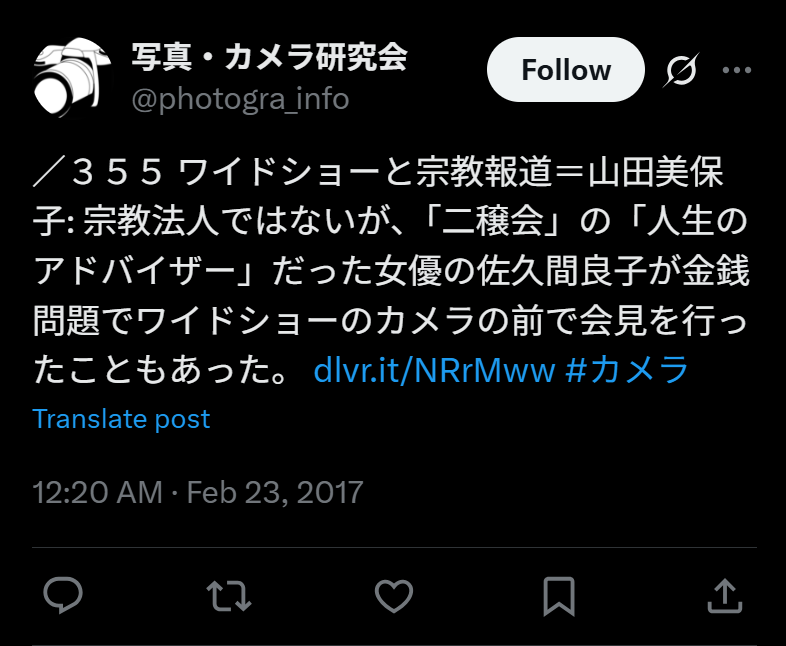Open the three-dot more options menu
Image resolution: width=786 pixels, height=646 pixels.
737,70
